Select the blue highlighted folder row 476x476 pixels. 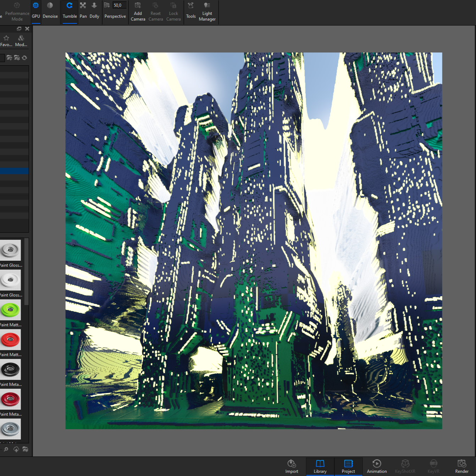[x=14, y=171]
